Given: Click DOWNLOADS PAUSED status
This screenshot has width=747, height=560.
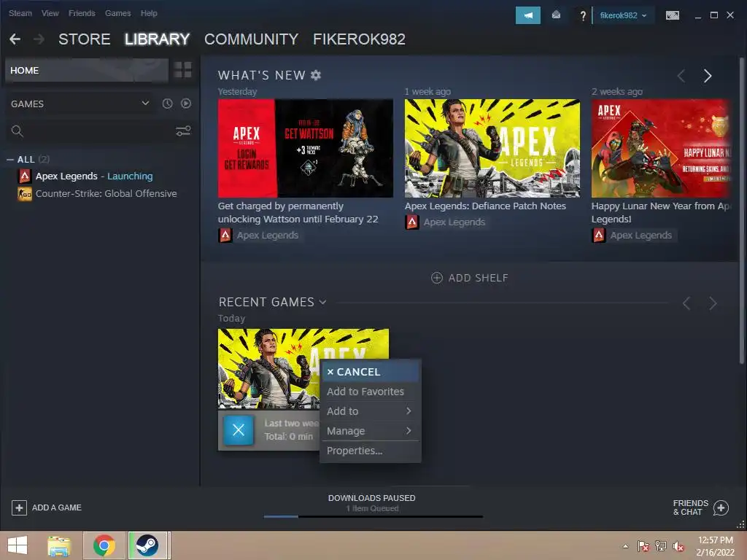Looking at the screenshot, I should pyautogui.click(x=371, y=498).
